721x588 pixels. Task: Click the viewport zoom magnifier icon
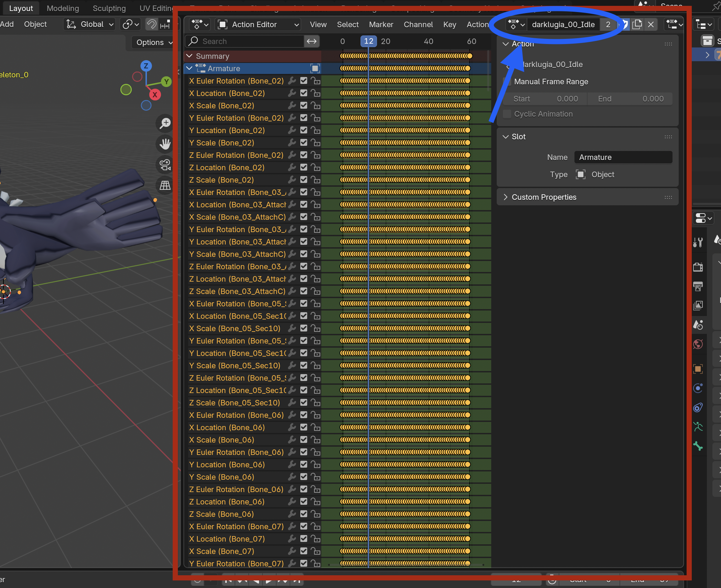tap(165, 123)
